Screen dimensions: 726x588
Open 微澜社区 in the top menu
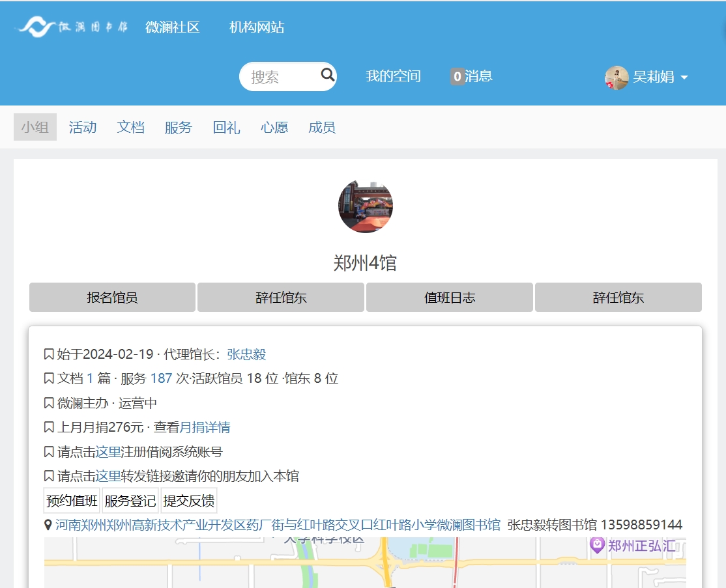click(x=172, y=27)
